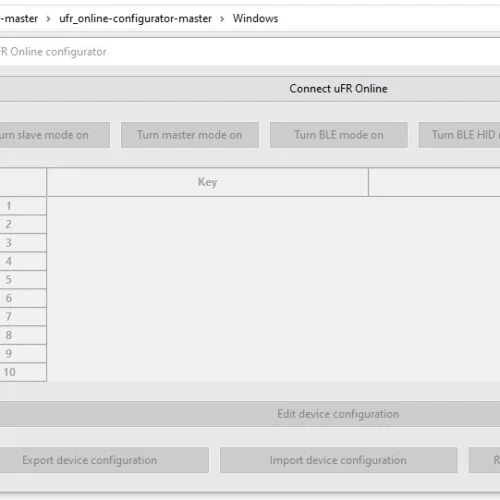Turn master mode on
Screen dimensions: 500x500
(x=190, y=135)
